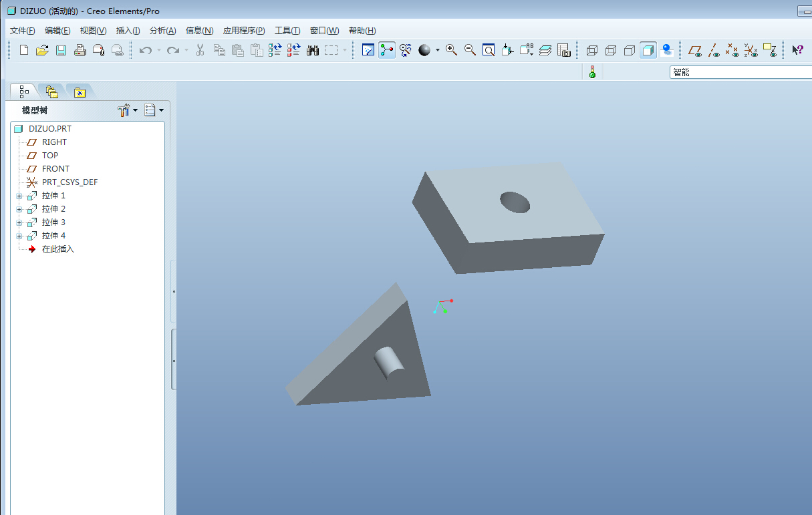Open the Undo history dropdown arrow
Image resolution: width=812 pixels, height=515 pixels.
coord(159,50)
